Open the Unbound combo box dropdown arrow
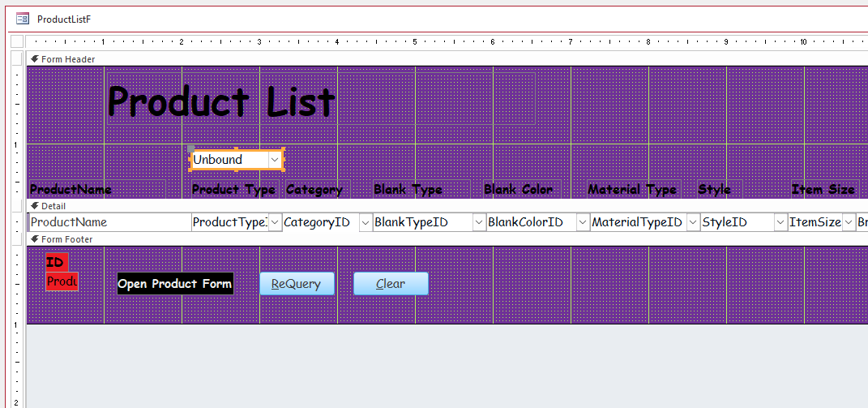 (275, 160)
